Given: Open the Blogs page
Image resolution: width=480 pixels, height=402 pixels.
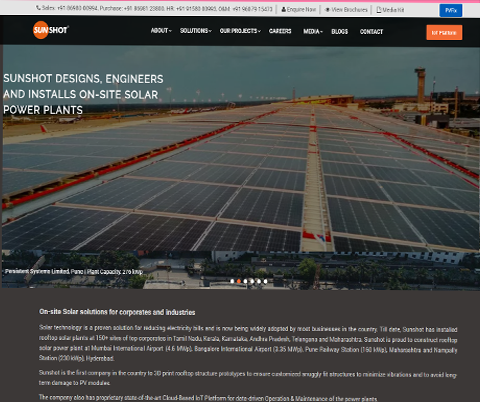Looking at the screenshot, I should point(340,31).
